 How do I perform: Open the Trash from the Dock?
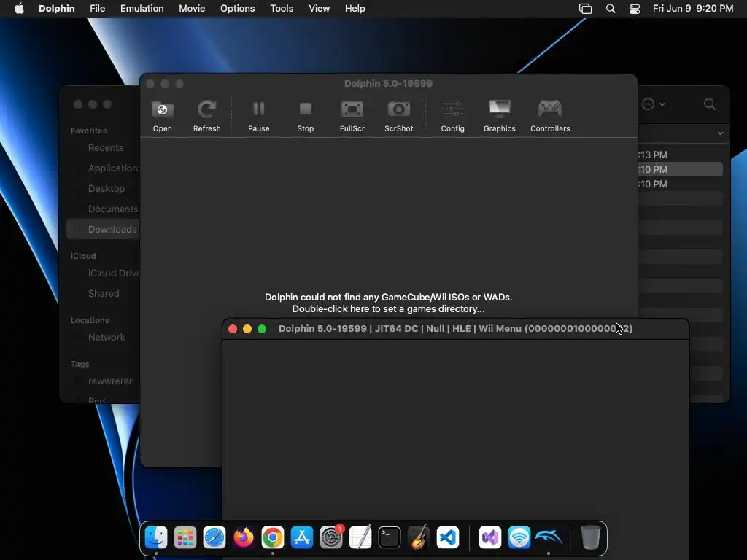coord(590,537)
